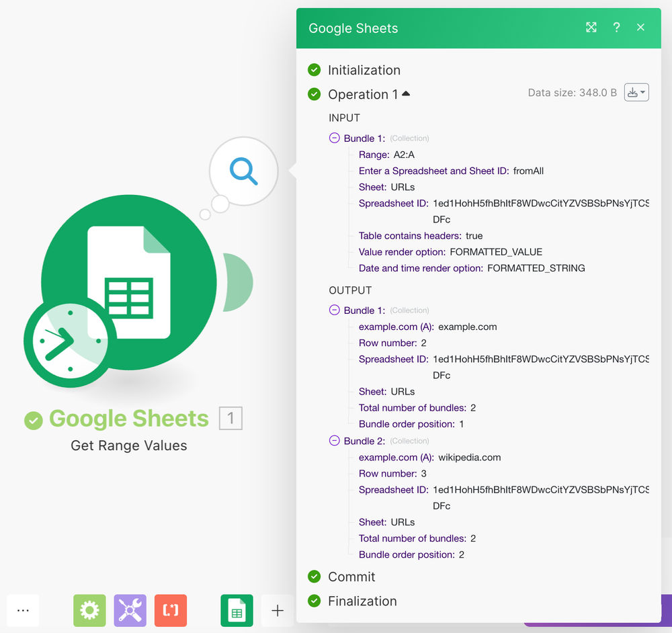672x633 pixels.
Task: Click 'Bundle order position: 1'
Action: [411, 424]
